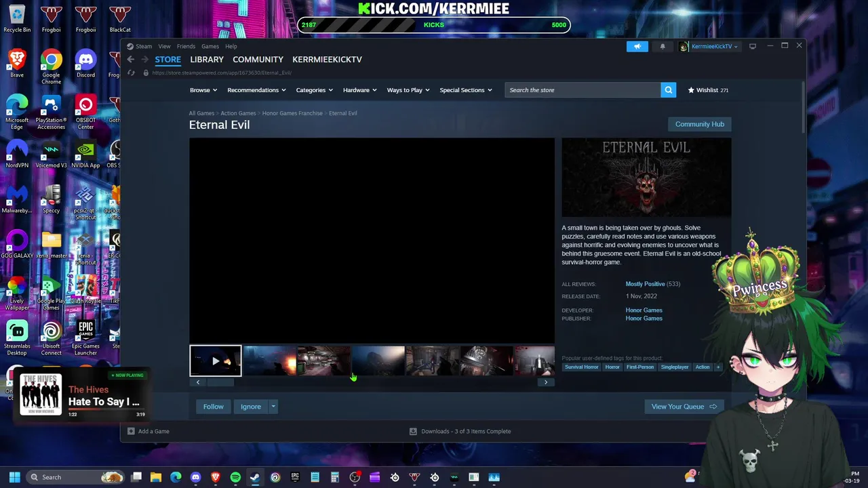Open the Games menu
The width and height of the screenshot is (868, 488).
click(210, 46)
